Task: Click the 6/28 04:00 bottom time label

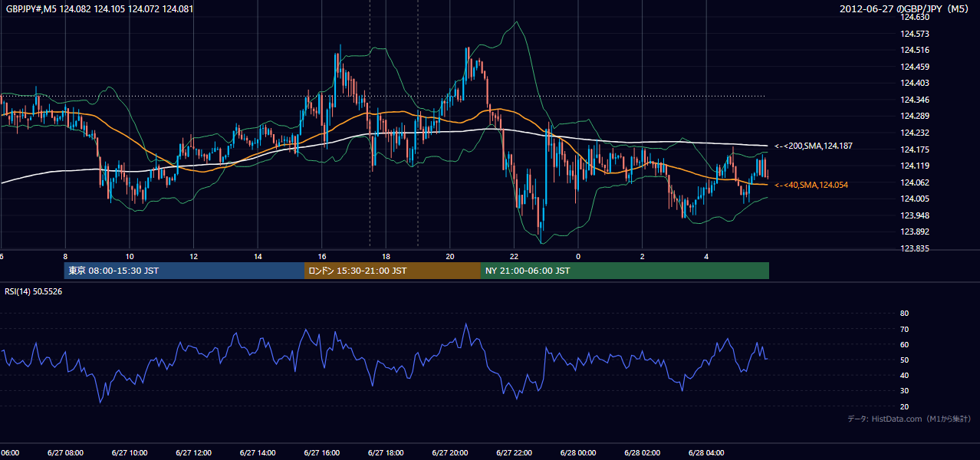Action: click(707, 453)
